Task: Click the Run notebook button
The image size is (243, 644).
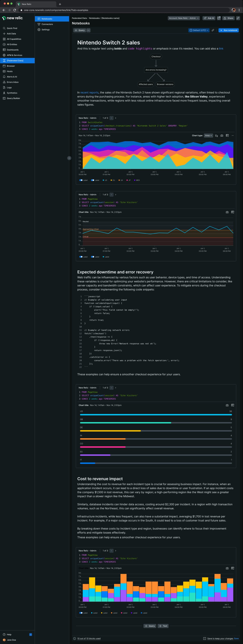Action: [228, 30]
